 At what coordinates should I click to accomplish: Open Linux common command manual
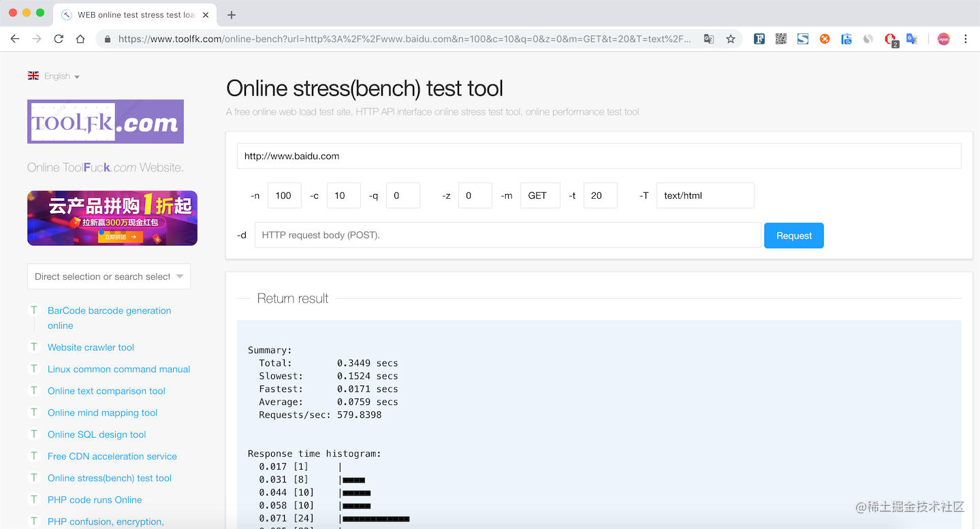coord(118,369)
